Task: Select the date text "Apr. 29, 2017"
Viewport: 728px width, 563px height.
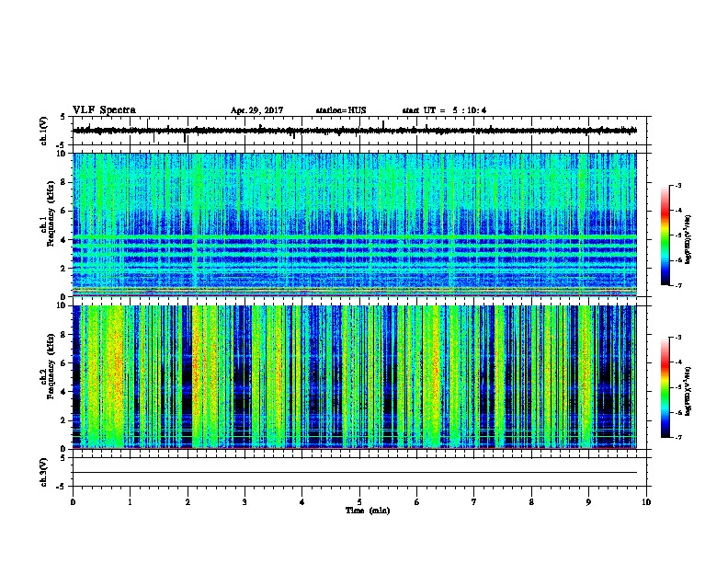Action: (256, 110)
